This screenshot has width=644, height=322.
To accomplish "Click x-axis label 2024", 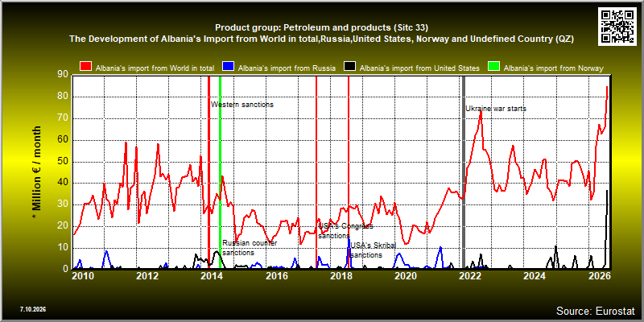I will [x=535, y=276].
